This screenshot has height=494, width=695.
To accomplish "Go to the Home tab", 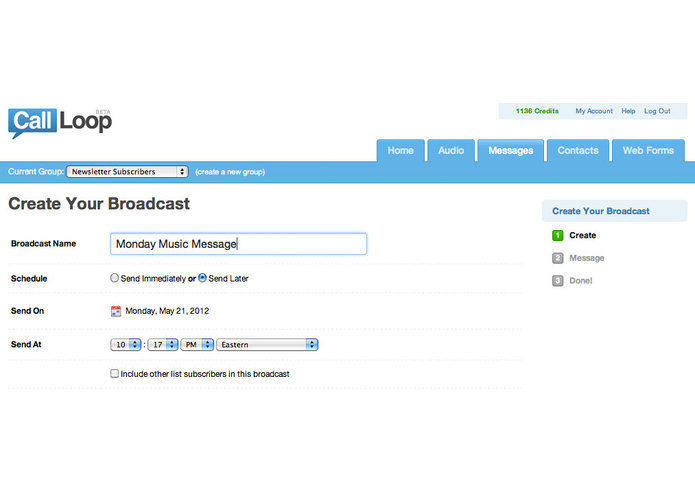I will pos(401,151).
